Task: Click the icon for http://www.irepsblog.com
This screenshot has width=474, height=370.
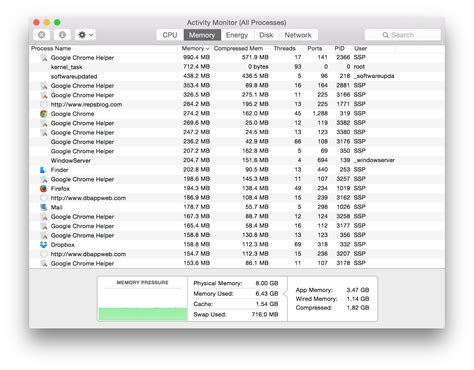Action: 44,104
